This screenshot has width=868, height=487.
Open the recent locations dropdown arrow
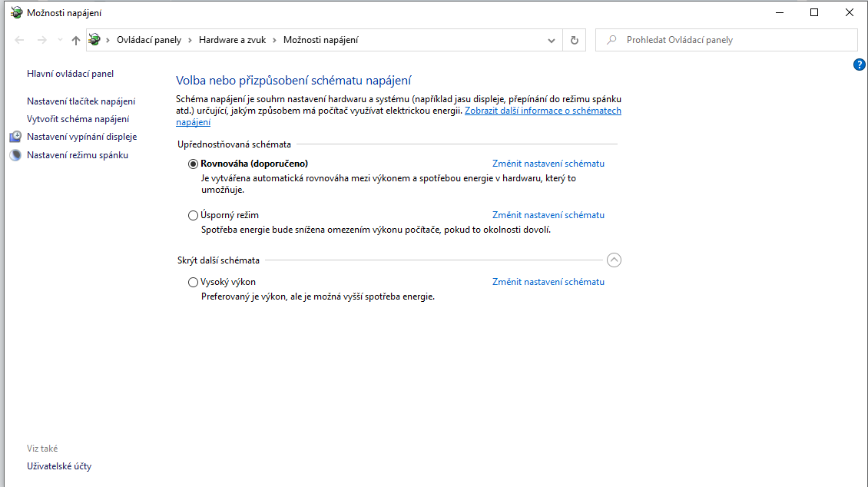60,40
